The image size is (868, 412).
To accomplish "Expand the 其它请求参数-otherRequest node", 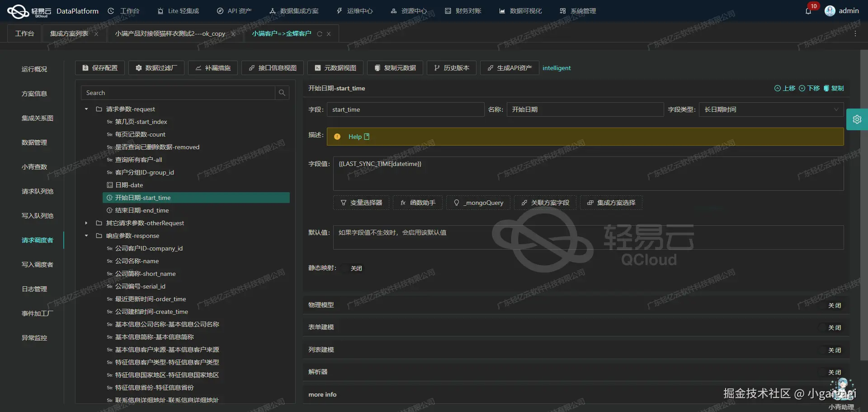I will (x=86, y=223).
